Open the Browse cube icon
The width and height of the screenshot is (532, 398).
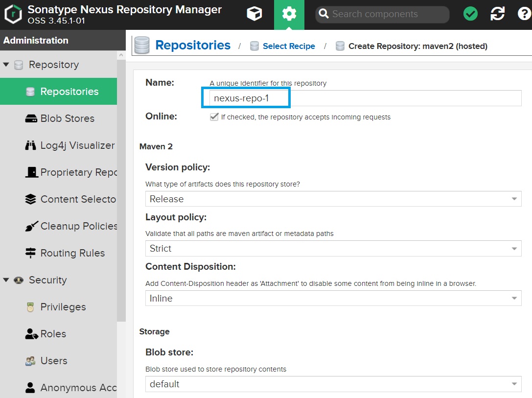tap(254, 14)
